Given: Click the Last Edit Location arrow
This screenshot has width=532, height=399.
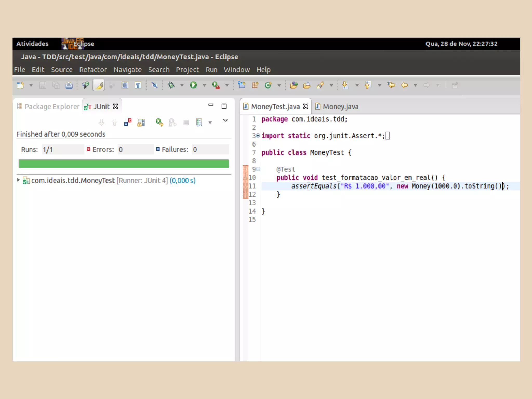Looking at the screenshot, I should 391,85.
